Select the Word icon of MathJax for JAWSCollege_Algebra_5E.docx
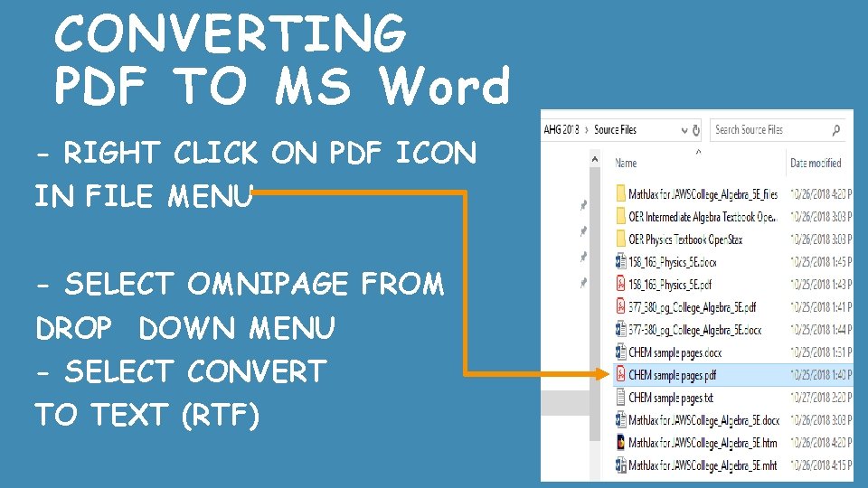Screen dimensions: 868x488 tap(620, 420)
